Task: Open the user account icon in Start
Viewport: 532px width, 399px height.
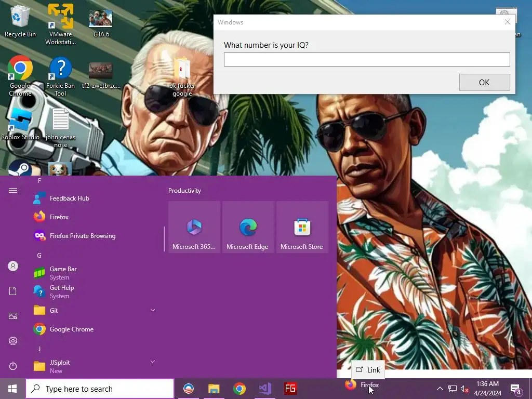Action: coord(13,266)
